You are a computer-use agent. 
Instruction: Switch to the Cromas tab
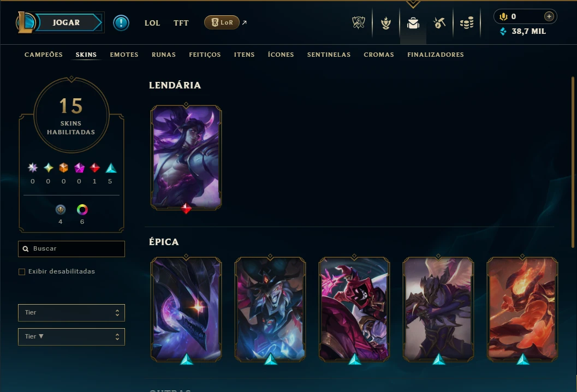(379, 55)
